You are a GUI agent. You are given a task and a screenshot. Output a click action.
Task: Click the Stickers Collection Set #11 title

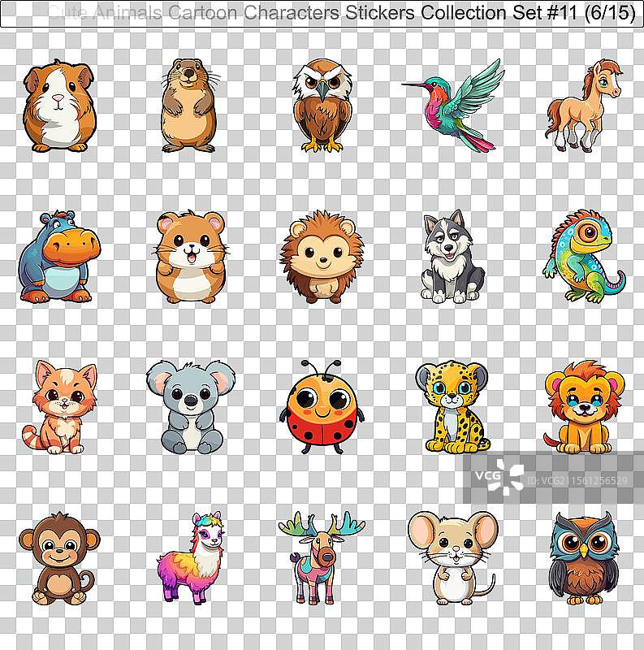tap(341, 13)
